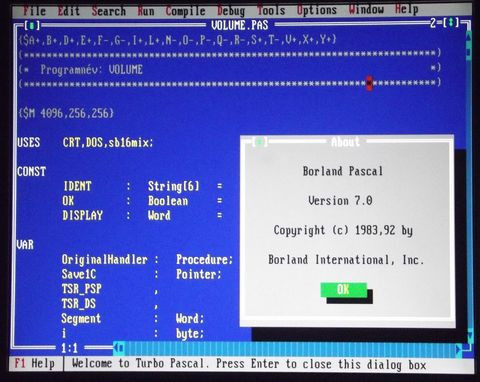Click the 'Pointer;' type

coord(199,274)
